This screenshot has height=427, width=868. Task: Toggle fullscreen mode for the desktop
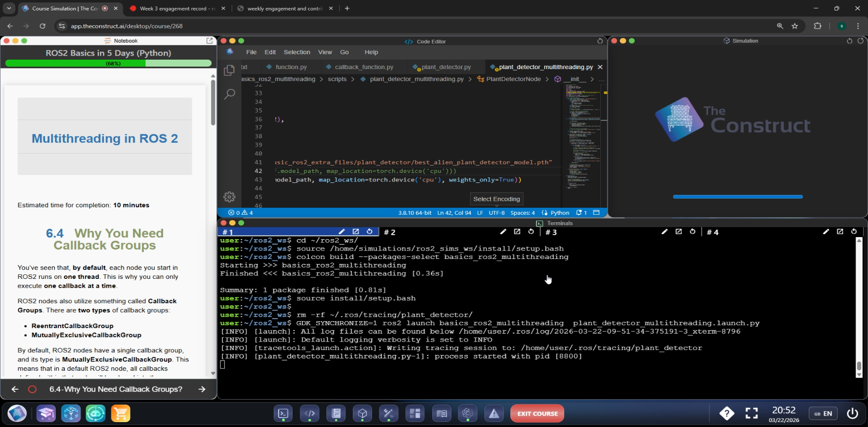click(752, 413)
